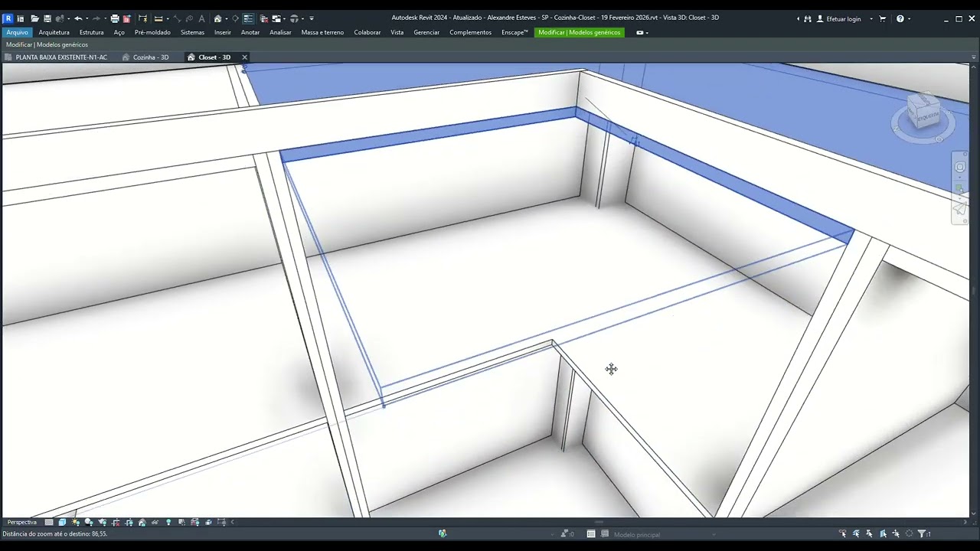This screenshot has width=980, height=551.
Task: Toggle Select Elements by Face icon
Action: 883,533
